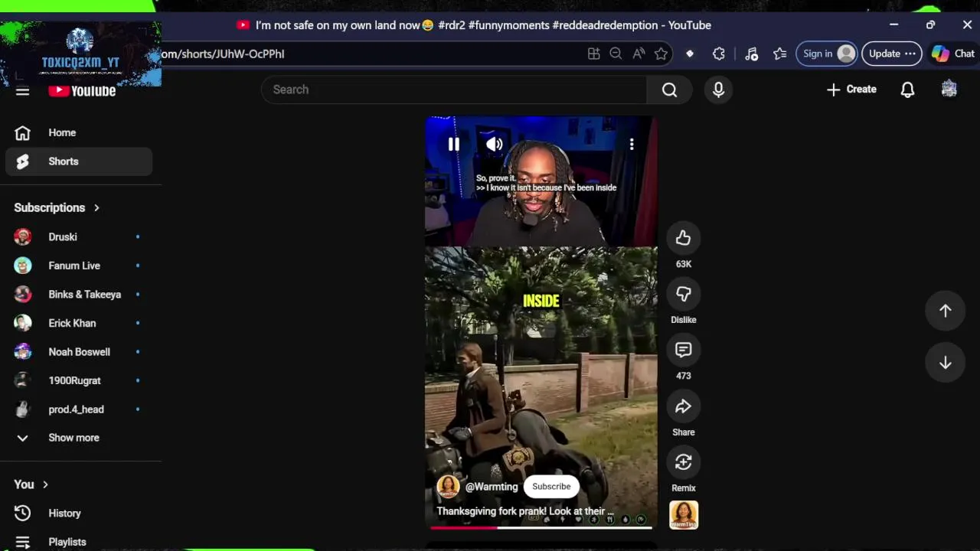Open the @Warmting channel link

tap(492, 487)
